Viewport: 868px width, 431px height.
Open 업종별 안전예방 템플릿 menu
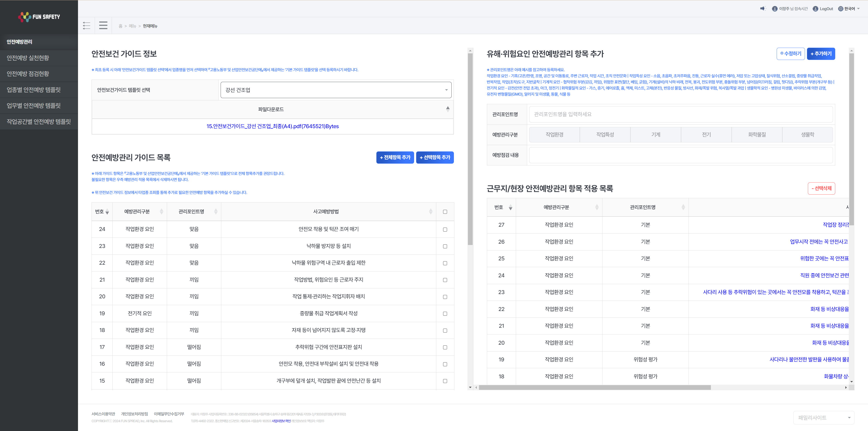(x=39, y=90)
